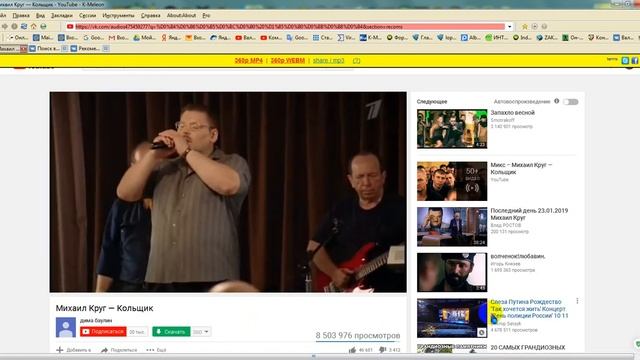This screenshot has width=640, height=360.
Task: Click the Поделиться share button
Action: pos(119,350)
